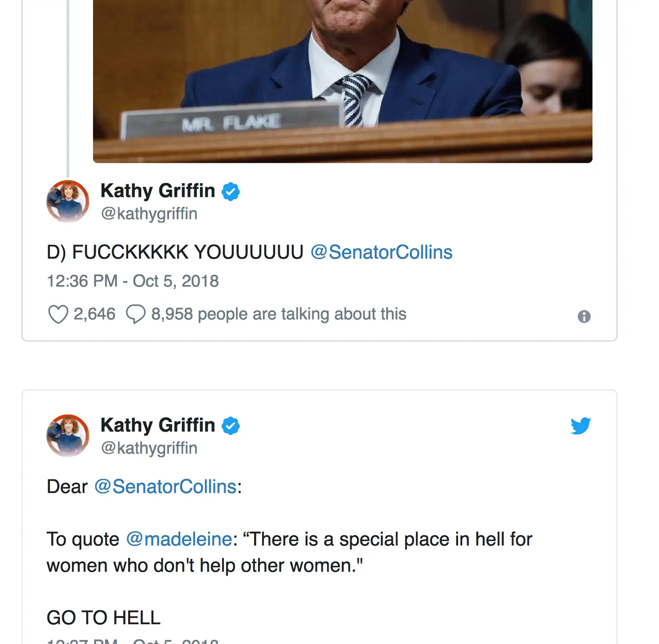The height and width of the screenshot is (644, 659).
Task: Click @SenatorCollins mention after 'FUCCKKKKK YOUUUUUU'
Action: [x=381, y=252]
